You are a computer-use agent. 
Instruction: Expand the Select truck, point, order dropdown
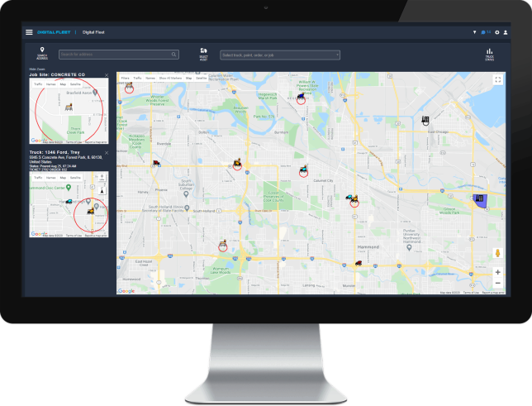tap(280, 55)
